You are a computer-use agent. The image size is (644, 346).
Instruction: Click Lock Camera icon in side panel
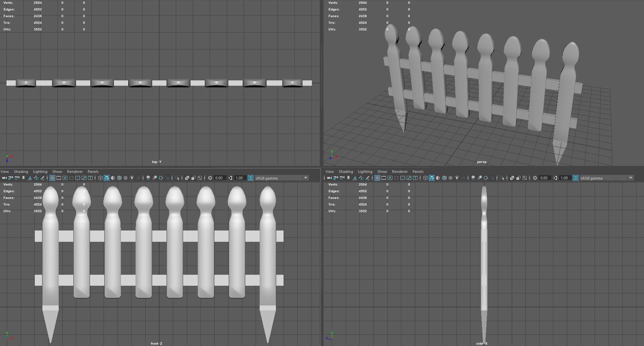point(335,178)
